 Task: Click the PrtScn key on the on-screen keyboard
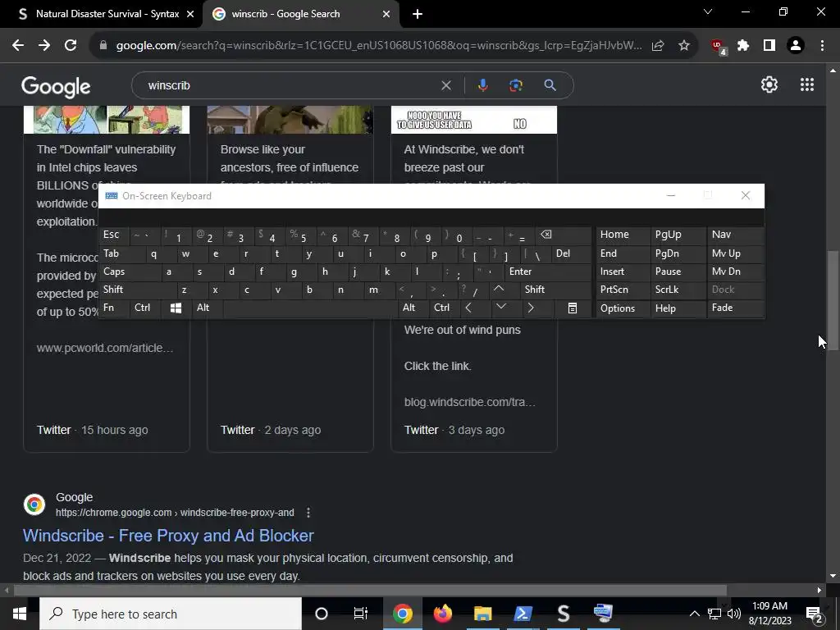click(x=623, y=290)
